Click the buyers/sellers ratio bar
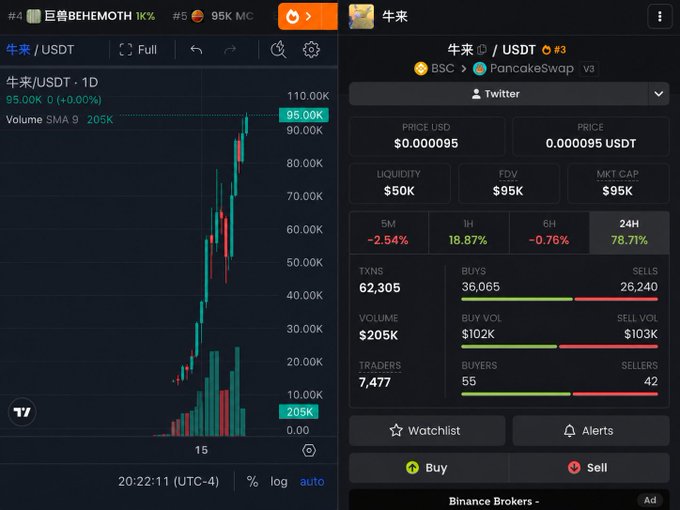This screenshot has height=510, width=680. 559,394
